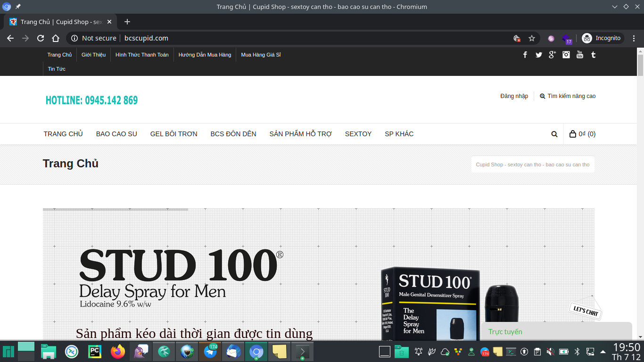
Task: Switch virtual desktop in the pager
Action: coord(26,352)
